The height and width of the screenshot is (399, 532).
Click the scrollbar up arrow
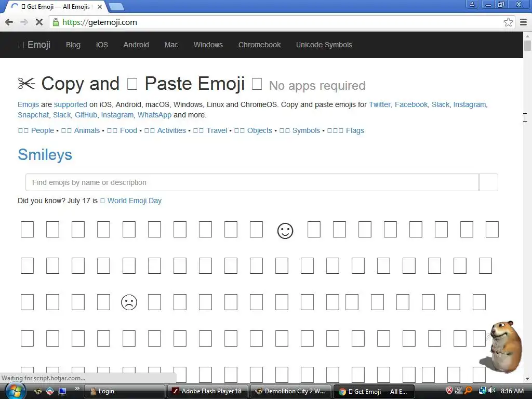[527, 36]
